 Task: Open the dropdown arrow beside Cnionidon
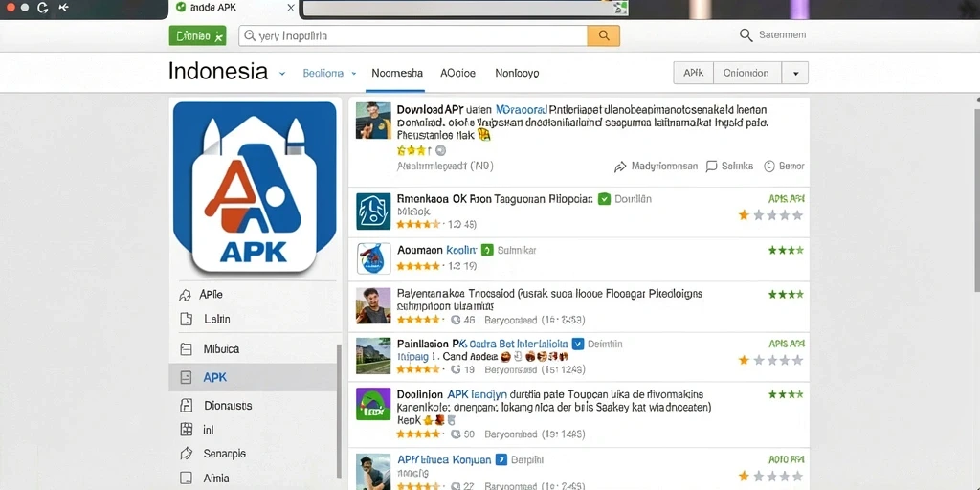[795, 73]
